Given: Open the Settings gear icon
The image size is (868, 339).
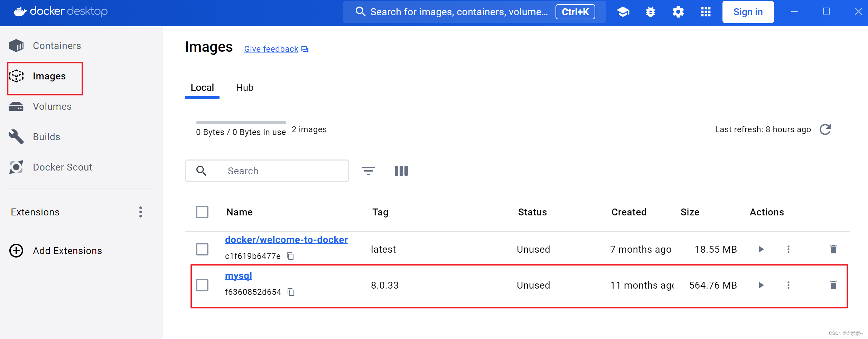Looking at the screenshot, I should coord(678,12).
